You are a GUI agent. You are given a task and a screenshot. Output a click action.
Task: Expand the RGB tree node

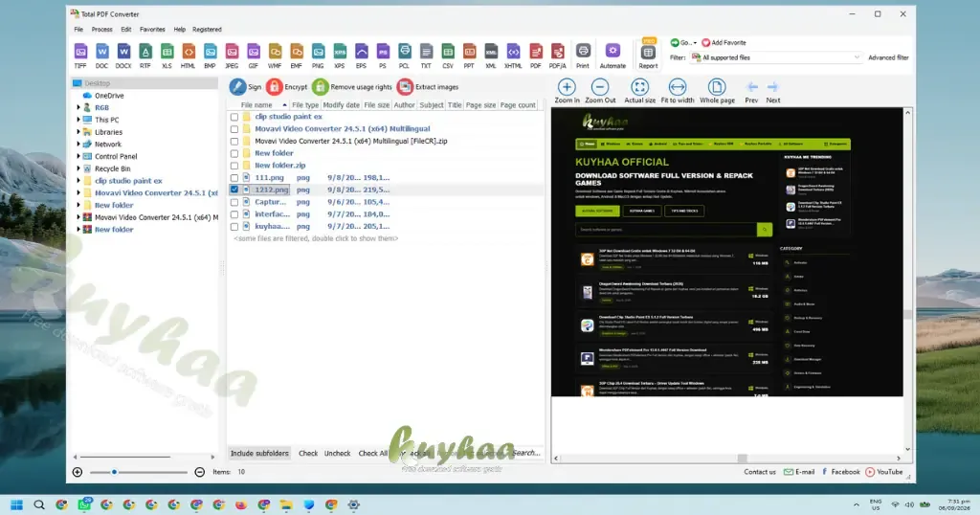[x=78, y=107]
